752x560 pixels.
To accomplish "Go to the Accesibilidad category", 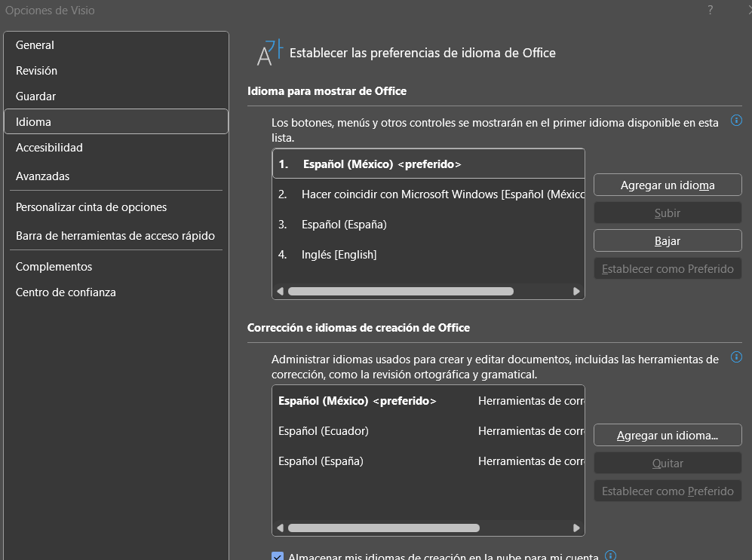I will (115, 148).
